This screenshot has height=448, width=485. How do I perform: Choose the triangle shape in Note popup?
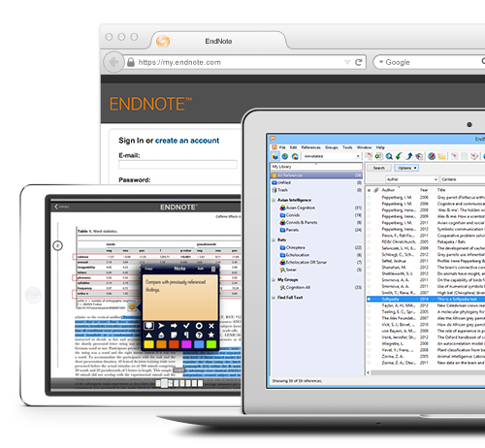coord(148,335)
